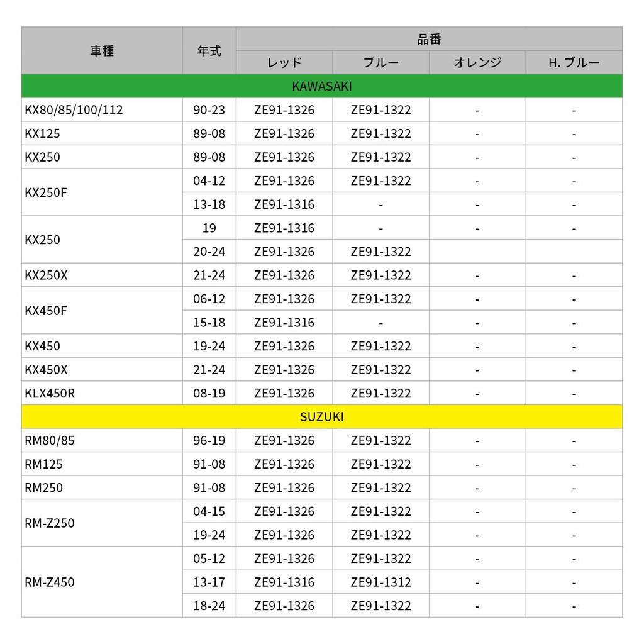The image size is (644, 644).
Task: Click the ZE91-1312 part number
Action: click(380, 582)
